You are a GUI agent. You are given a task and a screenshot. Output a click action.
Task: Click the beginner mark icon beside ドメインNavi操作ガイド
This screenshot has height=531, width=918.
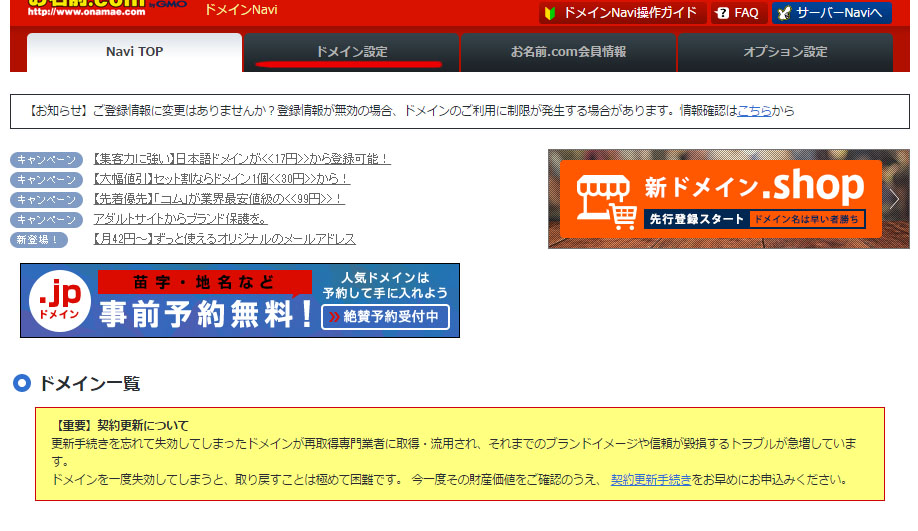tap(550, 13)
